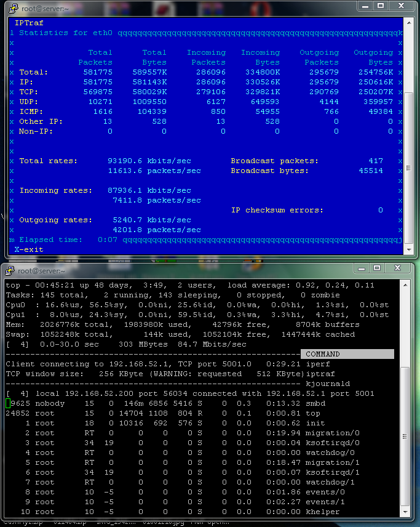This screenshot has height=527, width=420.
Task: Click the smbd process row
Action: [x=165, y=403]
